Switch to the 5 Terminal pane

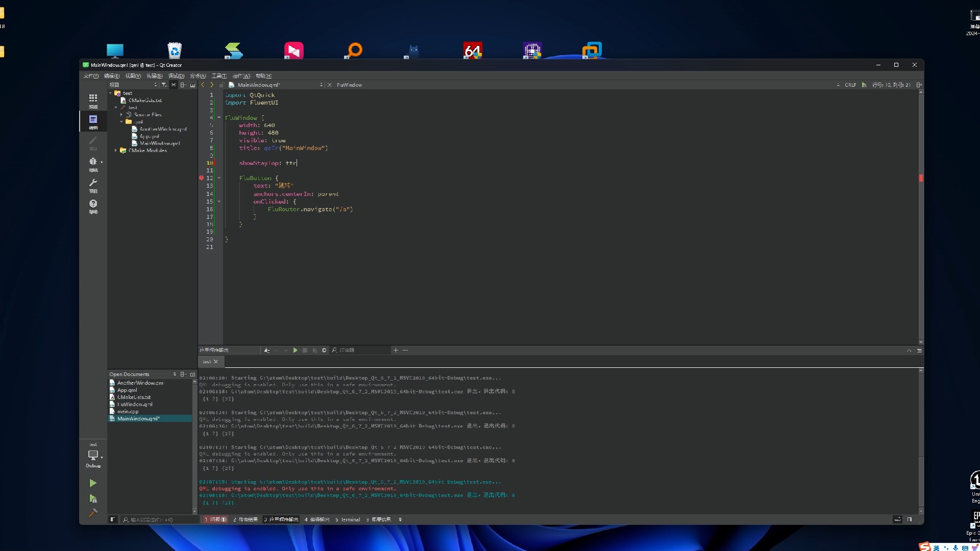tap(348, 519)
